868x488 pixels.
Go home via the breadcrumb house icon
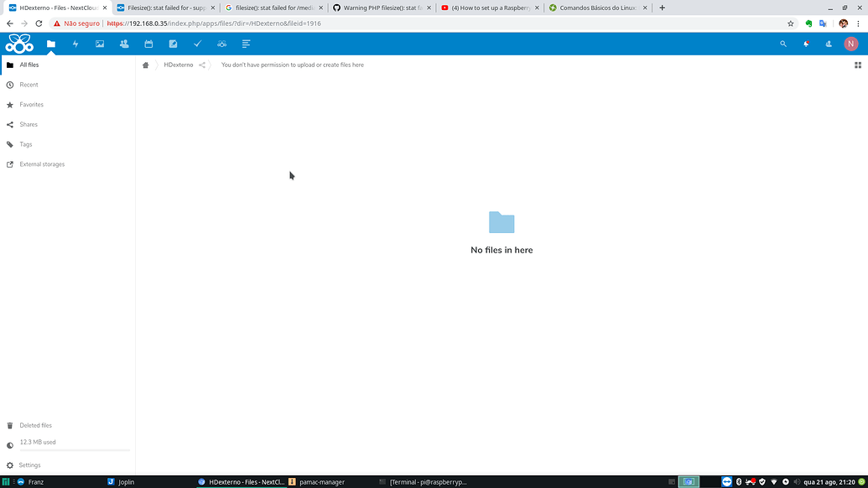click(145, 65)
